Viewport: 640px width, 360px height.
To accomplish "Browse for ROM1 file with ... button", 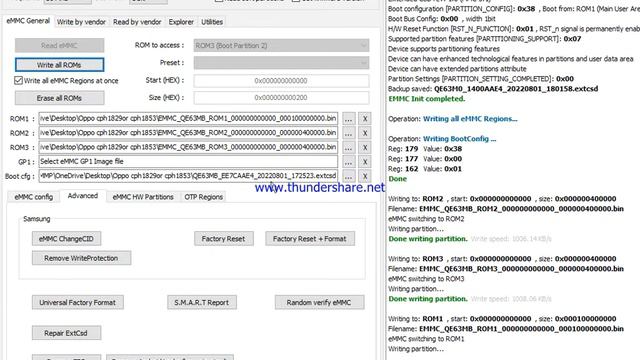I will [348, 119].
